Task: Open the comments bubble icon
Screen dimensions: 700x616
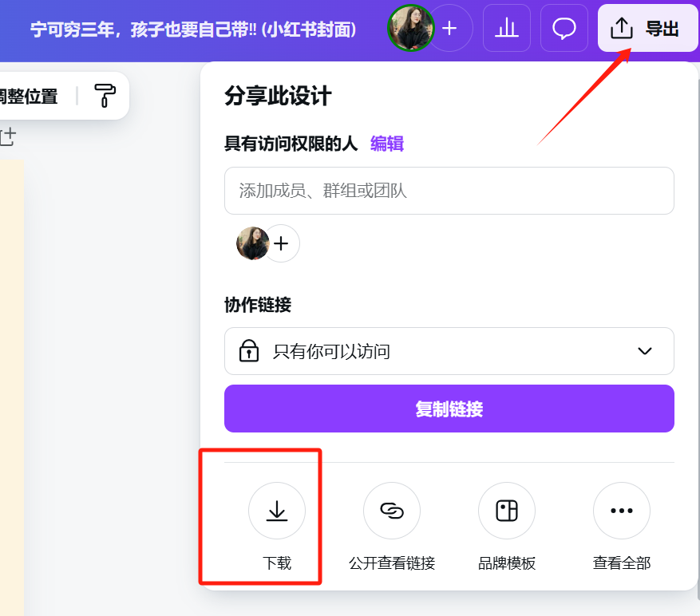Action: click(564, 28)
